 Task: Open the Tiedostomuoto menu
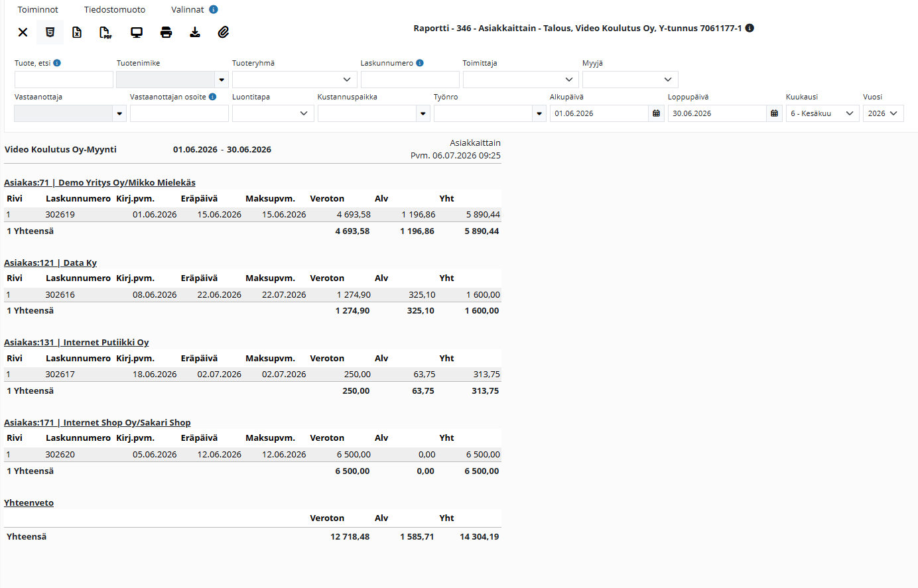click(x=115, y=9)
